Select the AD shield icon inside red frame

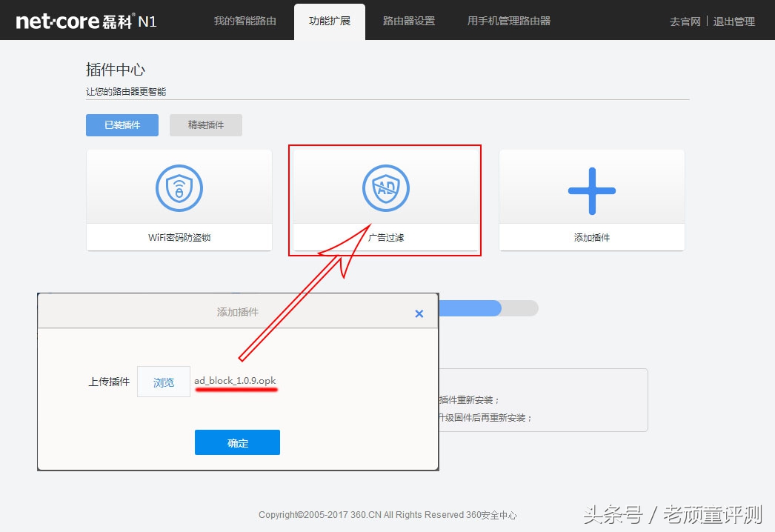coord(385,188)
